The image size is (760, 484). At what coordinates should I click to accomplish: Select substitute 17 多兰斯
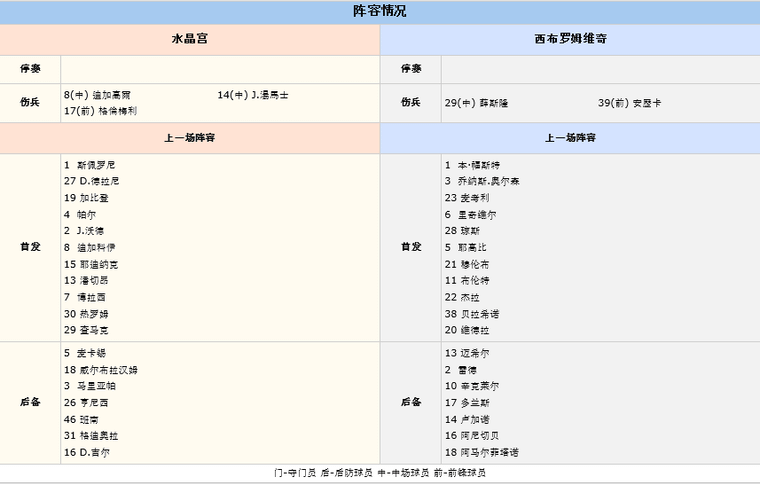[x=467, y=403]
